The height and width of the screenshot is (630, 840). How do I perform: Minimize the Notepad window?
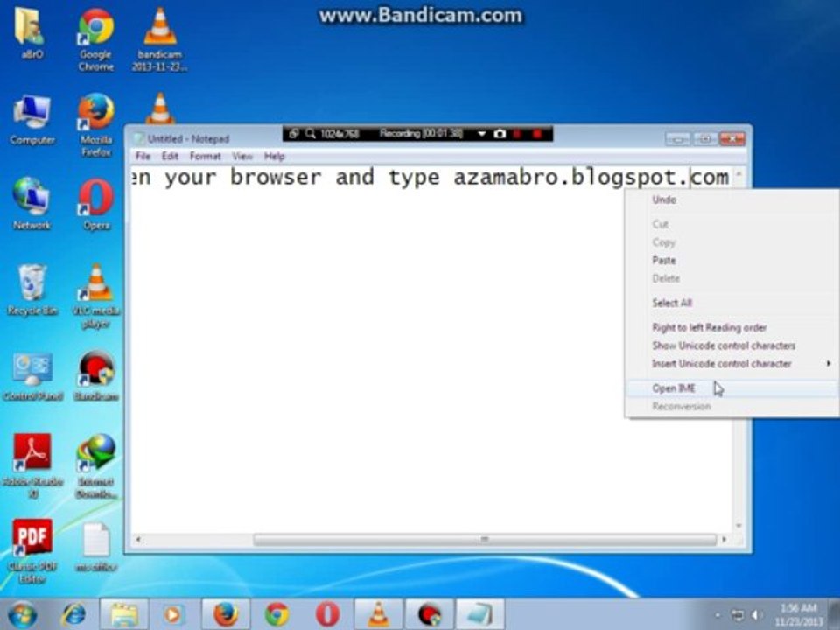(x=677, y=139)
